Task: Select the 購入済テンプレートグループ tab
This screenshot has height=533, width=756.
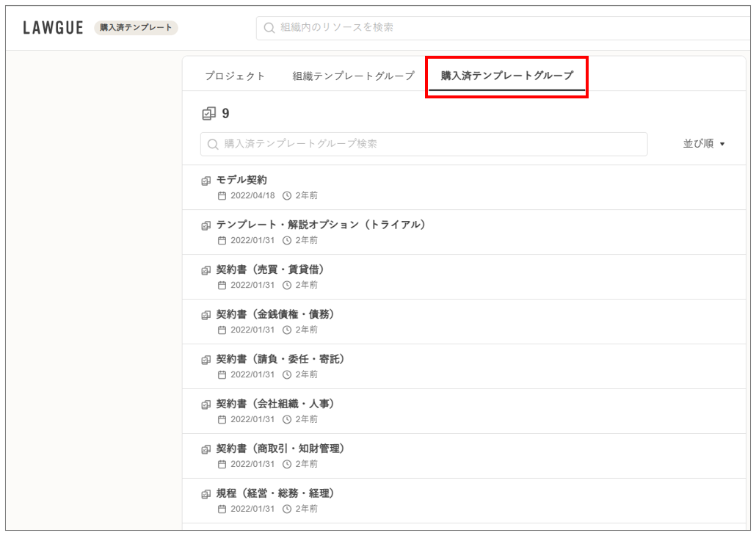Action: pos(506,76)
